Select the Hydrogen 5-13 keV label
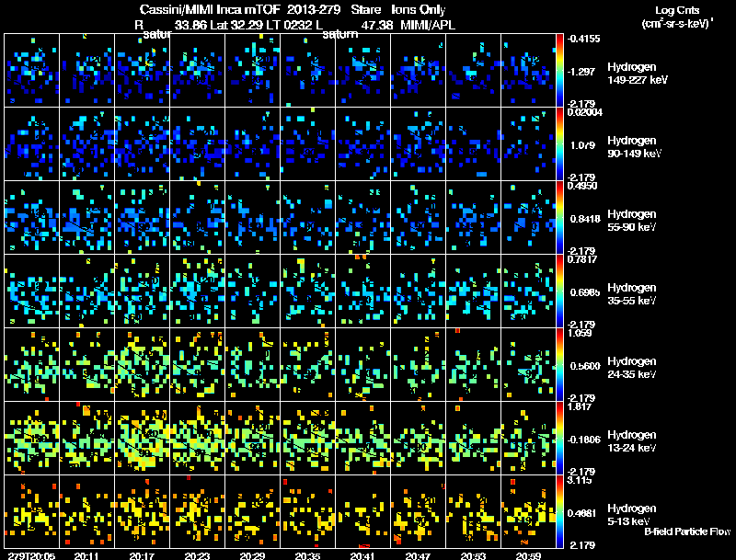The width and height of the screenshot is (736, 560). pos(632,516)
